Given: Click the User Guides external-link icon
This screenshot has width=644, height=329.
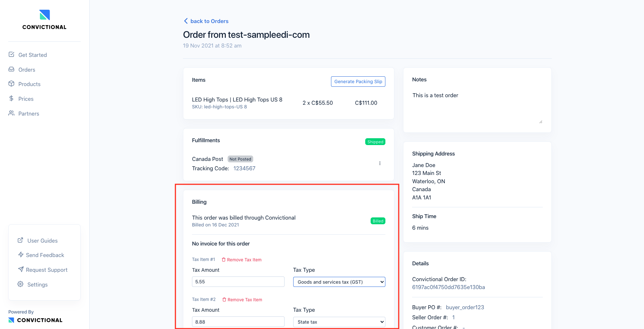Looking at the screenshot, I should pyautogui.click(x=21, y=240).
